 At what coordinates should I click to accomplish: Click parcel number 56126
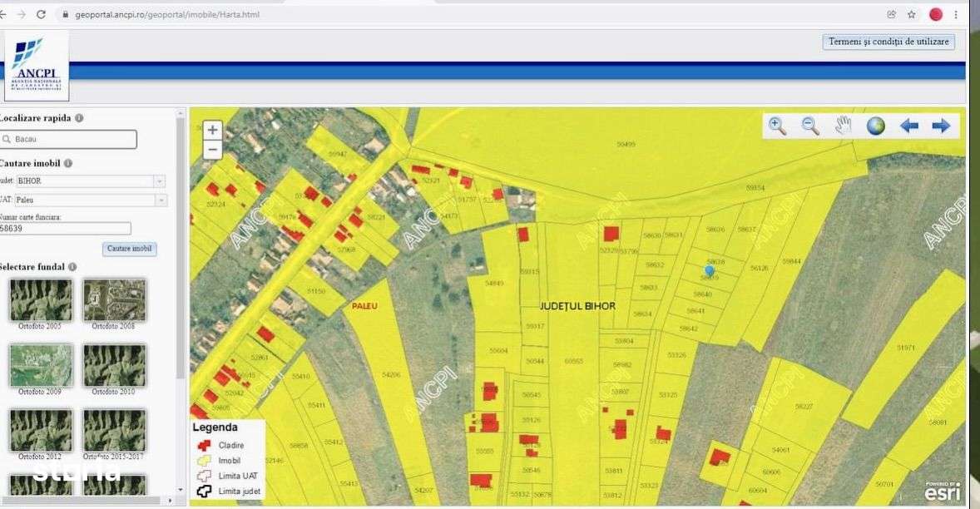[x=760, y=268]
